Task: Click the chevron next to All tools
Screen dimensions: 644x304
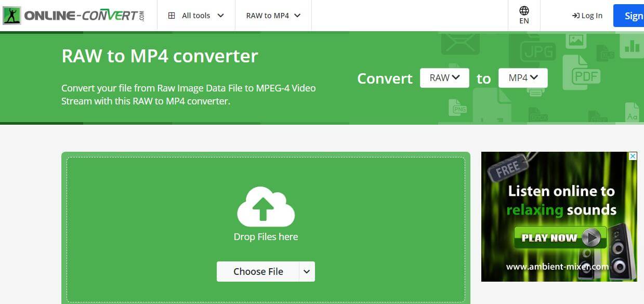Action: [220, 16]
